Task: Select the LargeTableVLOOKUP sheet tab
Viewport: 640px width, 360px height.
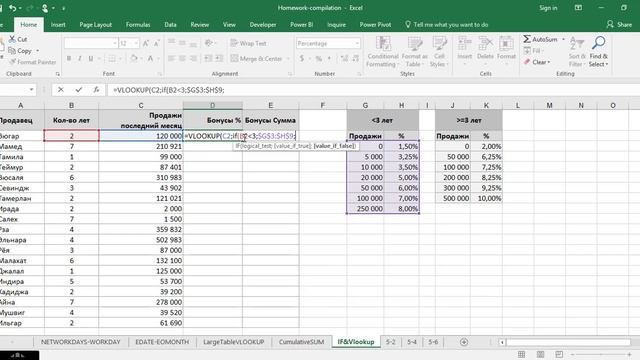Action: pos(233,342)
